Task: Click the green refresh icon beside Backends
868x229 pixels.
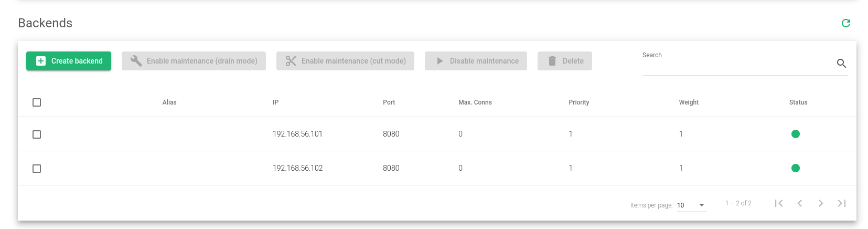Action: point(845,23)
